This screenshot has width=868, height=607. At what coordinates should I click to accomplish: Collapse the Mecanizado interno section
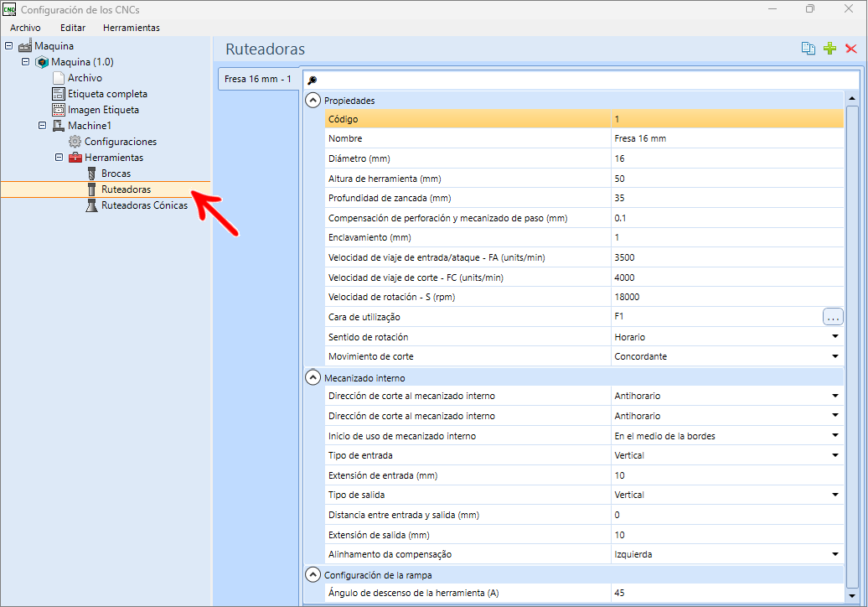(x=313, y=378)
